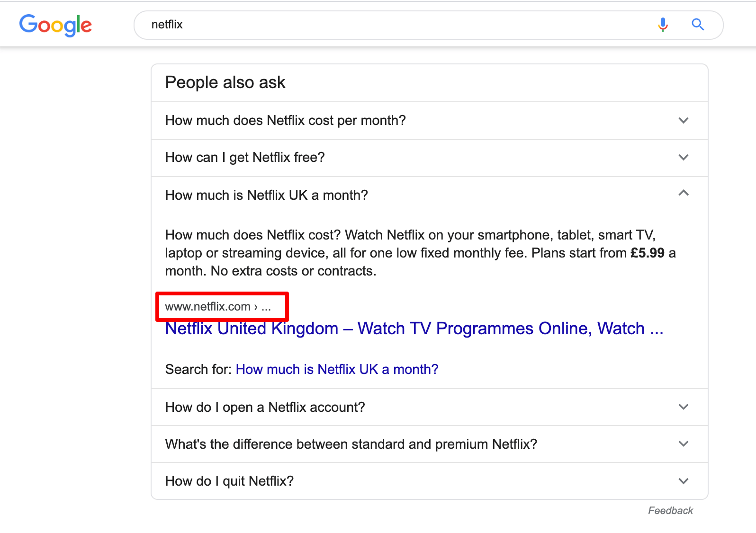This screenshot has width=756, height=533.
Task: Select question text How much does Netflix cost per month?
Action: [x=285, y=121]
